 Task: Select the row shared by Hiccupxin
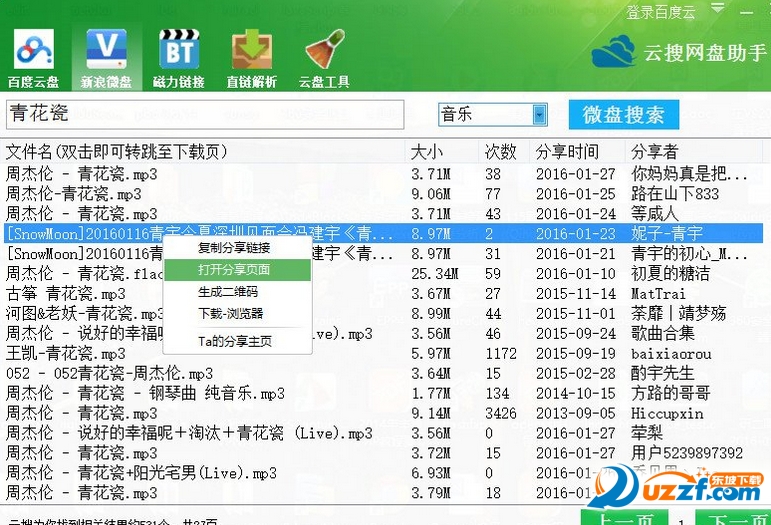(384, 413)
